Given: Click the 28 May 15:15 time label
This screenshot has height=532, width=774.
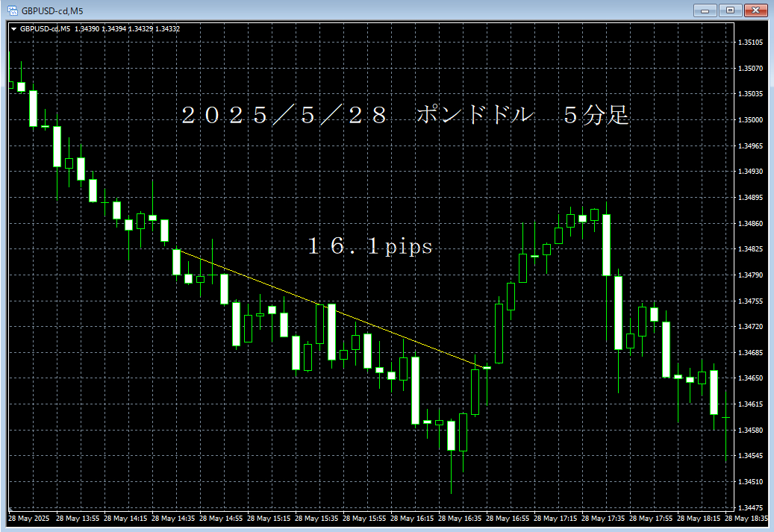Looking at the screenshot, I should (x=269, y=518).
